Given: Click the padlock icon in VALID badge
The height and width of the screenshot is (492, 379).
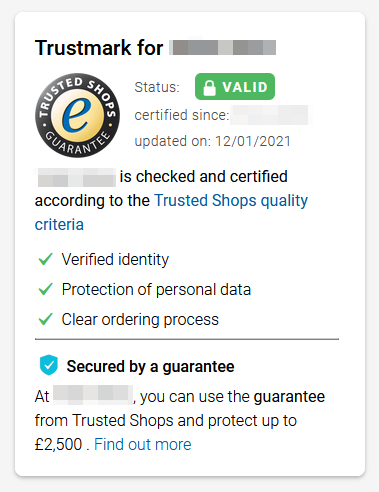Looking at the screenshot, I should [x=209, y=88].
